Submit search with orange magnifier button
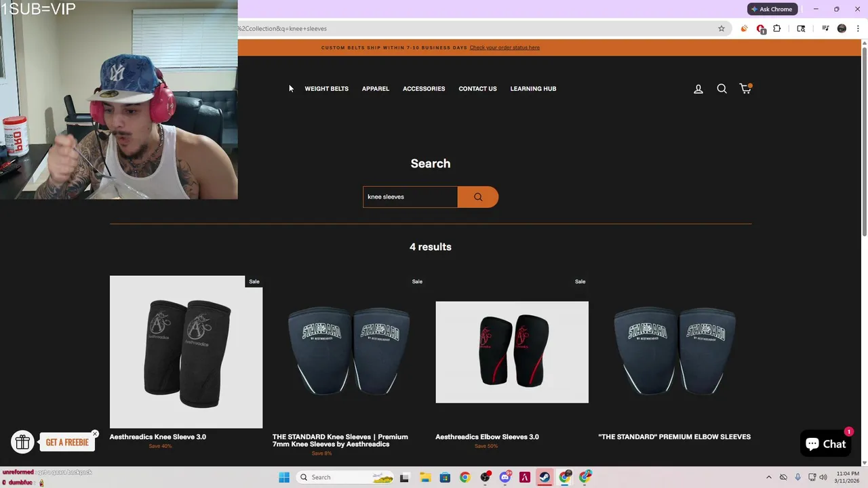The image size is (868, 488). [478, 197]
